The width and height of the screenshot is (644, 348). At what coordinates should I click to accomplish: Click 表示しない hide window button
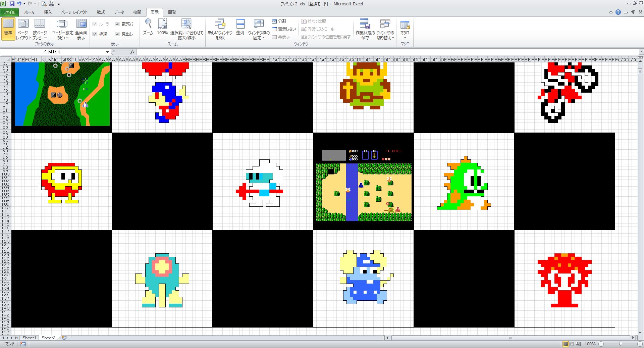pyautogui.click(x=284, y=29)
